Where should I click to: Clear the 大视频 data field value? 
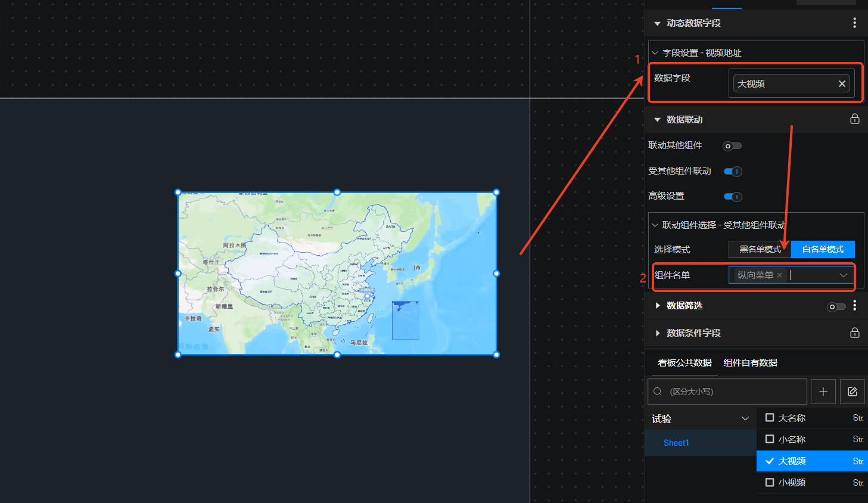coord(842,84)
